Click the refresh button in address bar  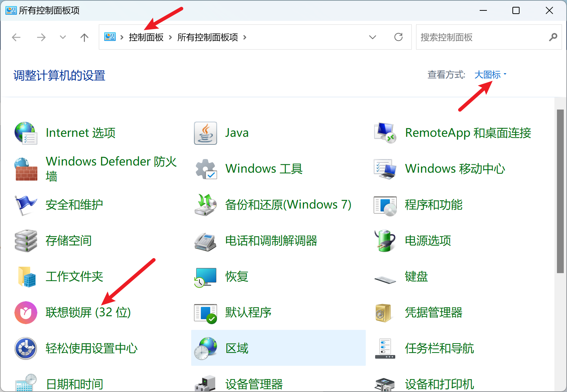[x=398, y=37]
